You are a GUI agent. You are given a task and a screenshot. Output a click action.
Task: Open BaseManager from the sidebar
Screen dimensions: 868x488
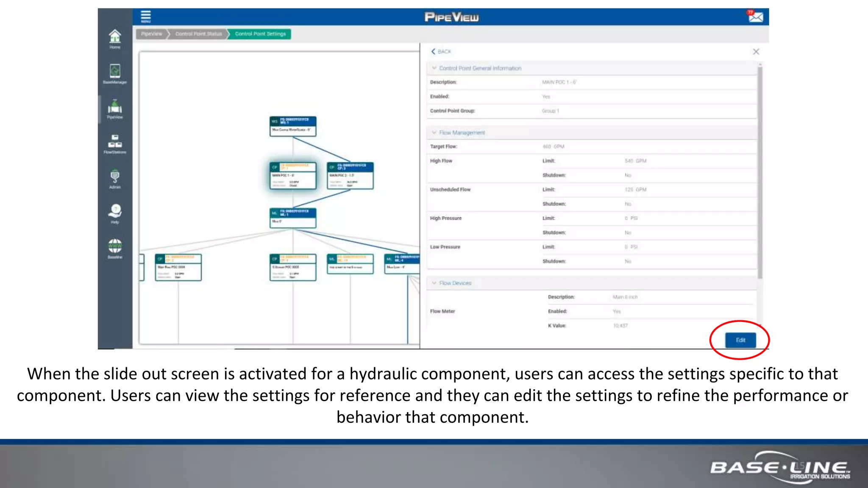(x=115, y=74)
